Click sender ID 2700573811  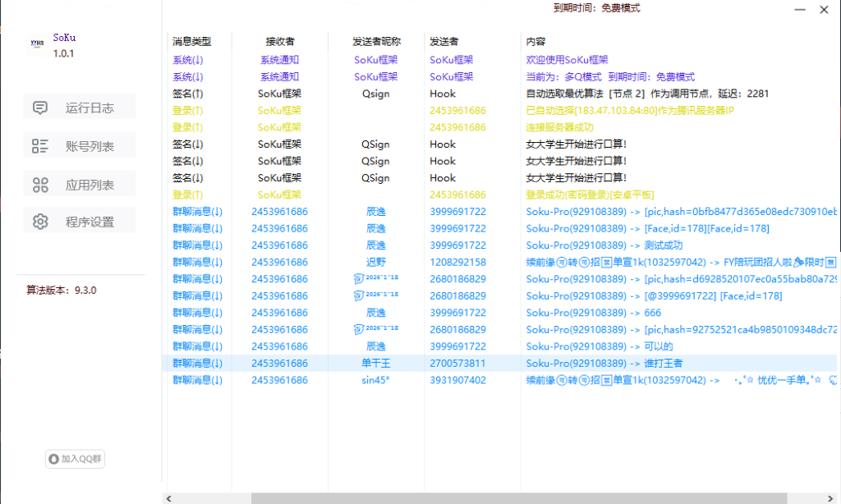[457, 363]
